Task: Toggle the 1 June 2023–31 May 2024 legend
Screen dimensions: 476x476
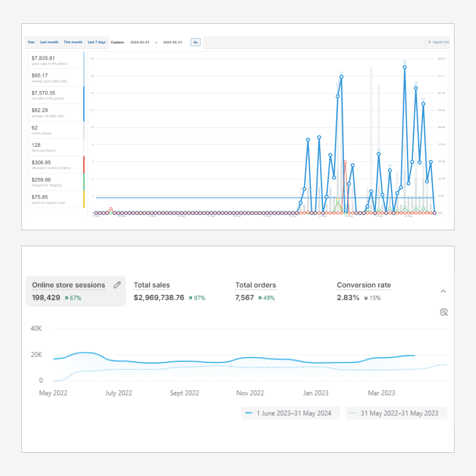Action: tap(290, 413)
